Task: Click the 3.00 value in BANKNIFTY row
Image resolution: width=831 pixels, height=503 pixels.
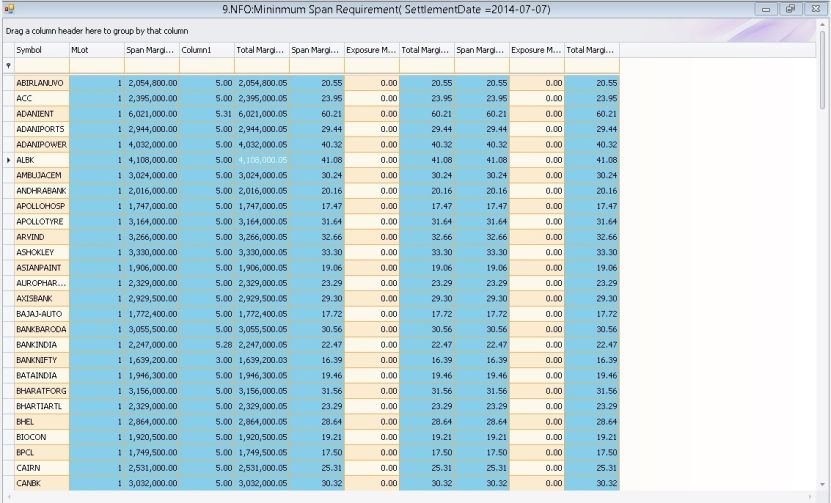Action: pos(207,359)
